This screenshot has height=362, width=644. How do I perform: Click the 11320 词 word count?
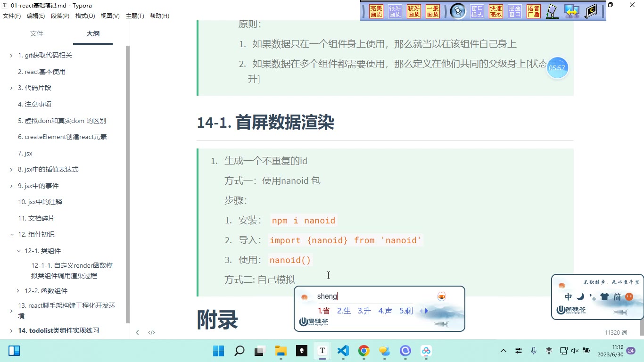tap(616, 333)
